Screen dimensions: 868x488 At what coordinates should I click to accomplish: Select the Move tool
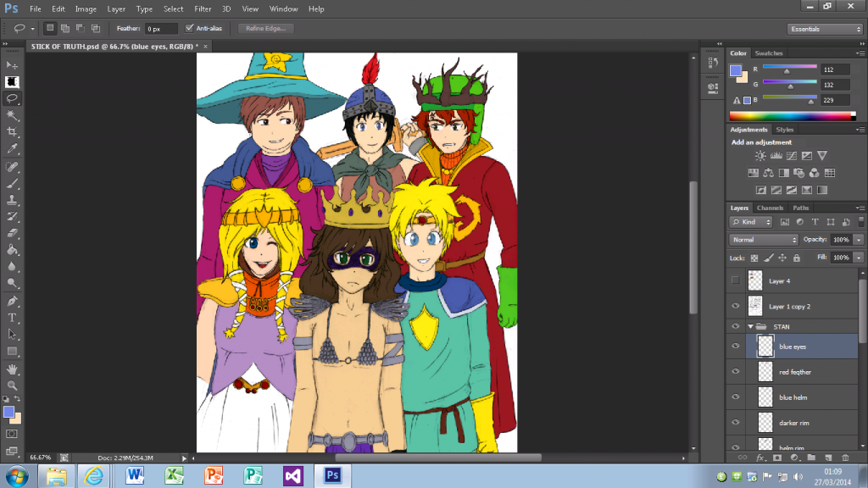[x=12, y=65]
